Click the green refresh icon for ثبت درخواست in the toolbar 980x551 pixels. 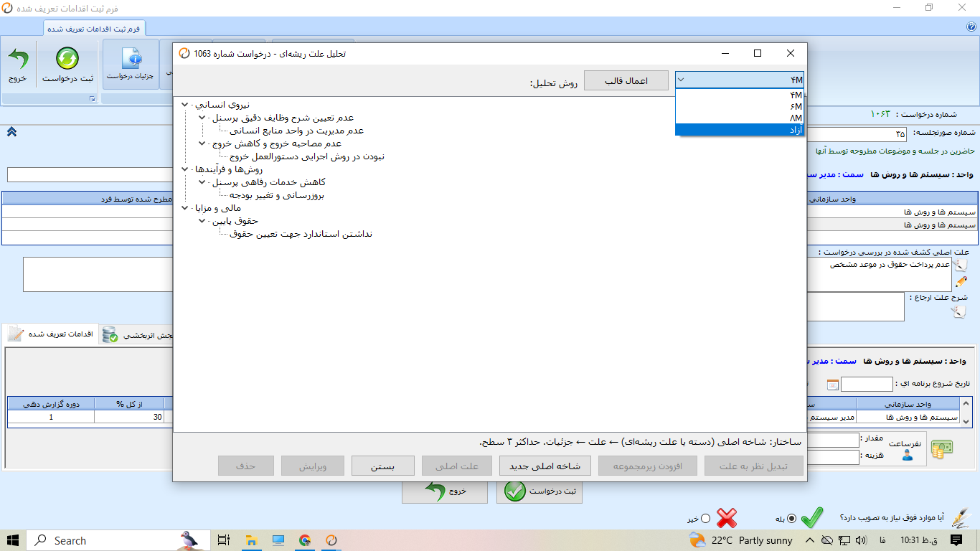[67, 58]
